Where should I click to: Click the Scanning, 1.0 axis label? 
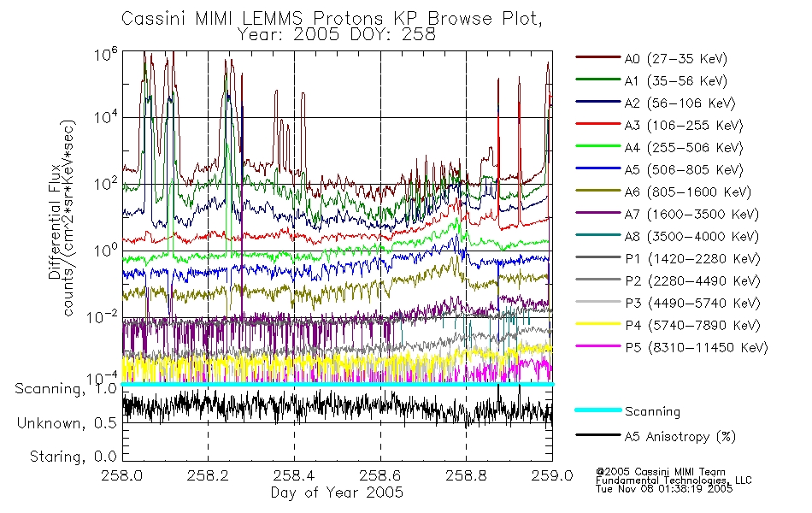(x=66, y=389)
